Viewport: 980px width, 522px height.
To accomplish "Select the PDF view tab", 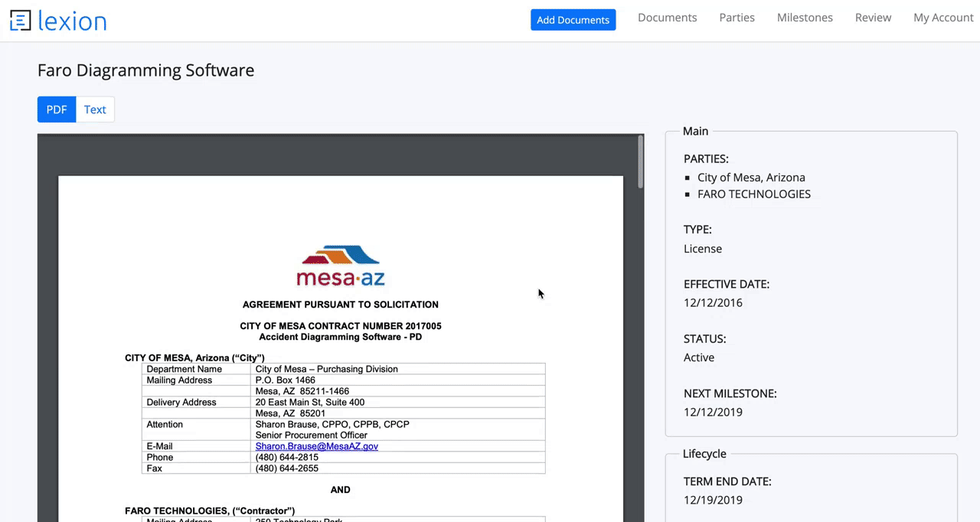I will (57, 109).
